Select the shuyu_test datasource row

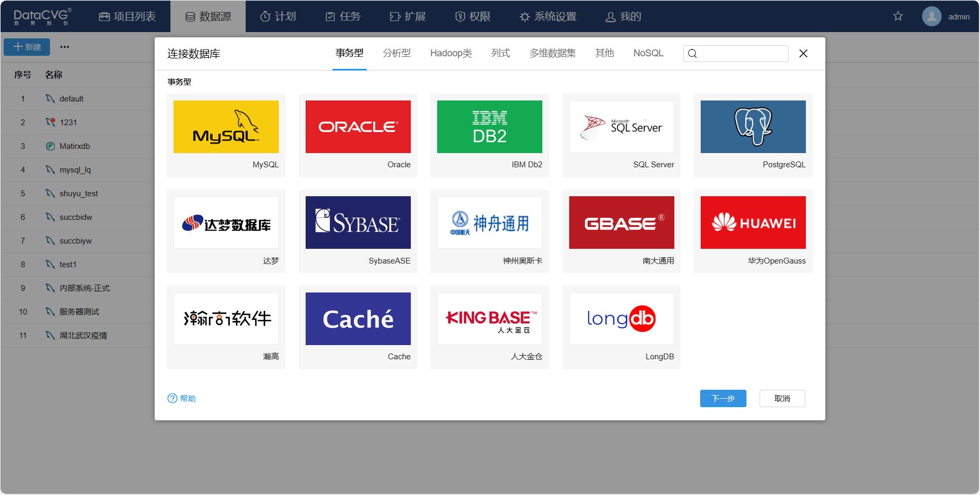[x=77, y=194]
